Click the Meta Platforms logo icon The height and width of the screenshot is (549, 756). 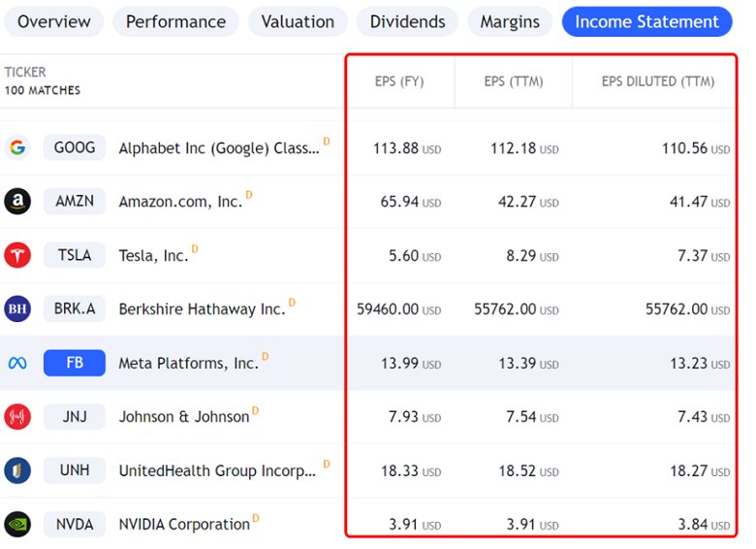coord(17,363)
